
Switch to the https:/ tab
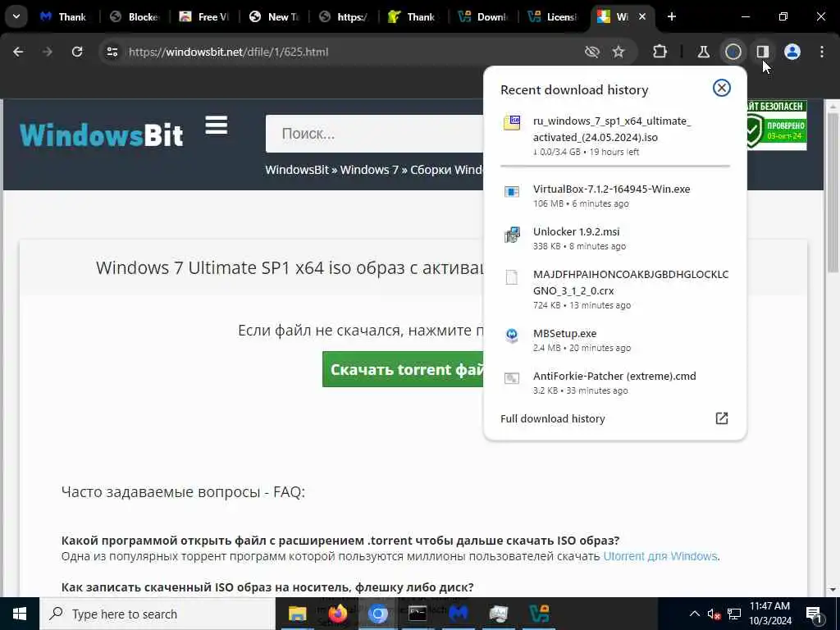click(344, 16)
